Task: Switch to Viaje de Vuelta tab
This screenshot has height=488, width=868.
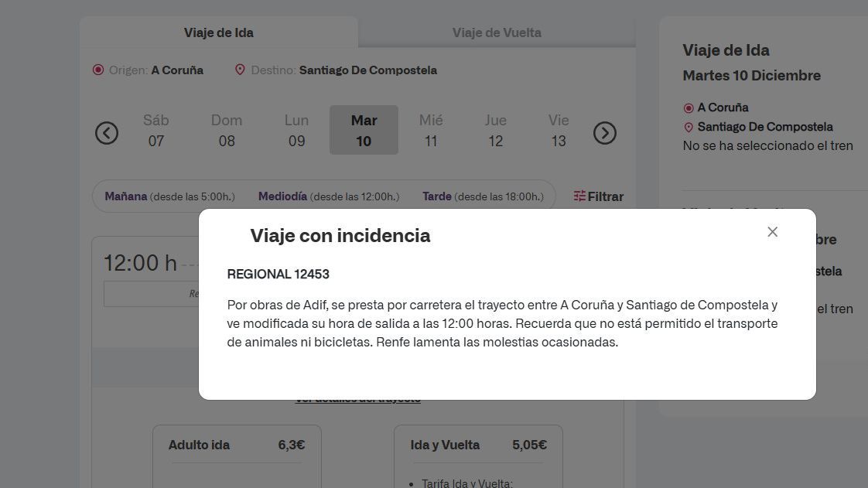Action: coord(497,32)
